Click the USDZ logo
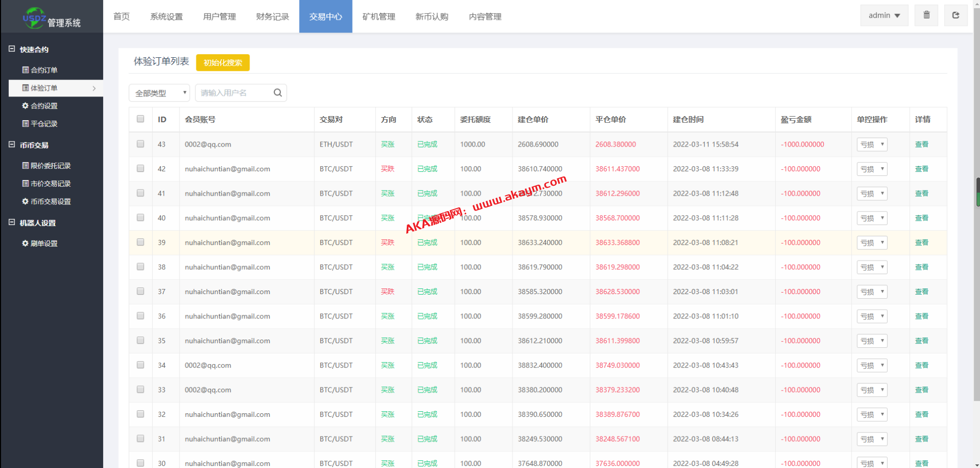This screenshot has width=980, height=468. click(34, 17)
